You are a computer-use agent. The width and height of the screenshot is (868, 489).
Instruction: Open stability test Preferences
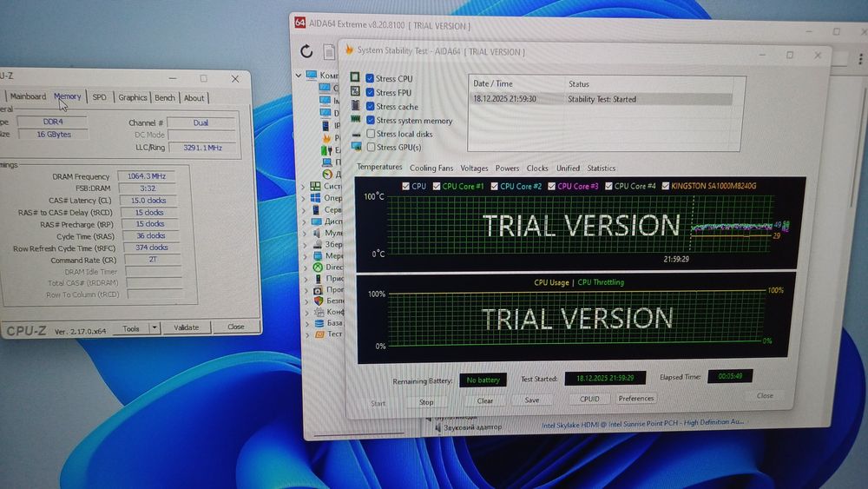pyautogui.click(x=636, y=398)
